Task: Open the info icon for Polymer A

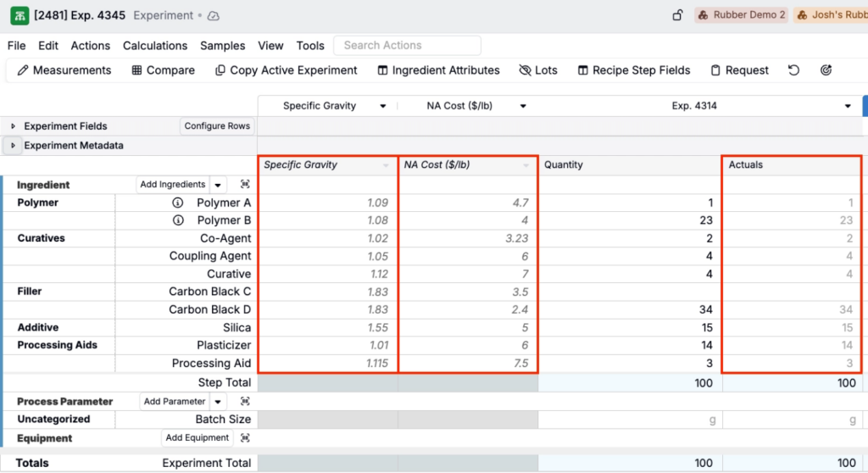Action: 178,203
